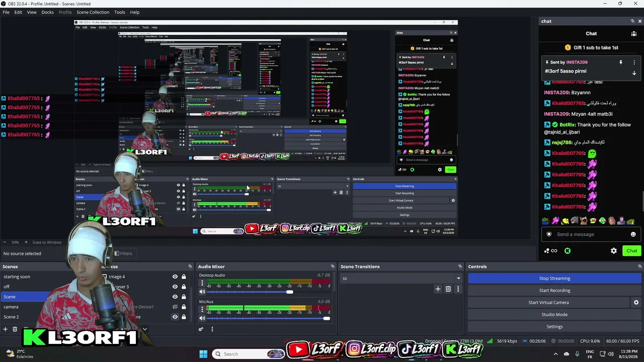Add a scene transition with the plus icon

click(x=438, y=289)
